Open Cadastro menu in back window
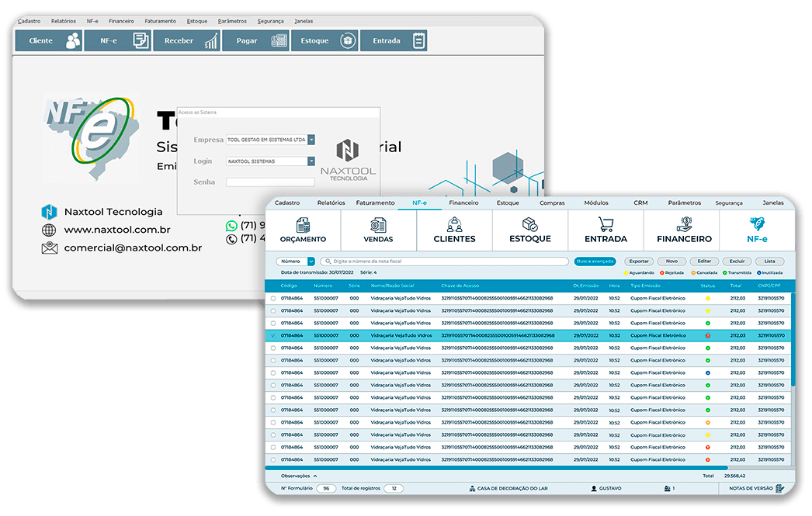This screenshot has width=812, height=516. (x=29, y=21)
